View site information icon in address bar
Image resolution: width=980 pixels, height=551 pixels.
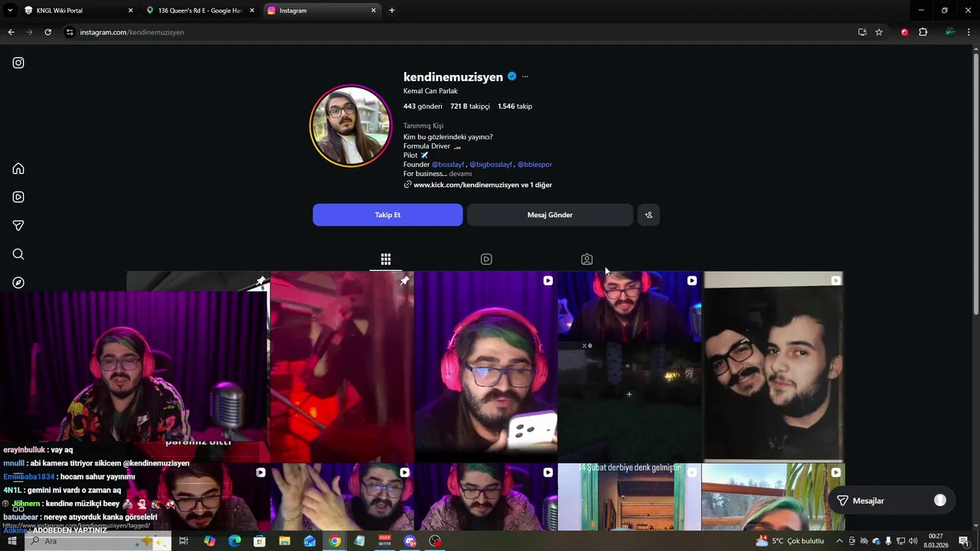pyautogui.click(x=70, y=32)
